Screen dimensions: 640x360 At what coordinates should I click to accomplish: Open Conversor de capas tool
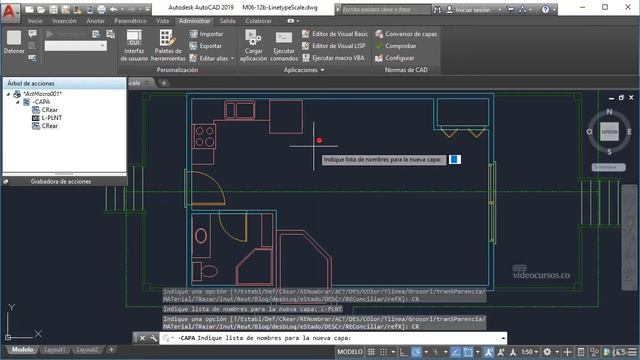point(406,34)
